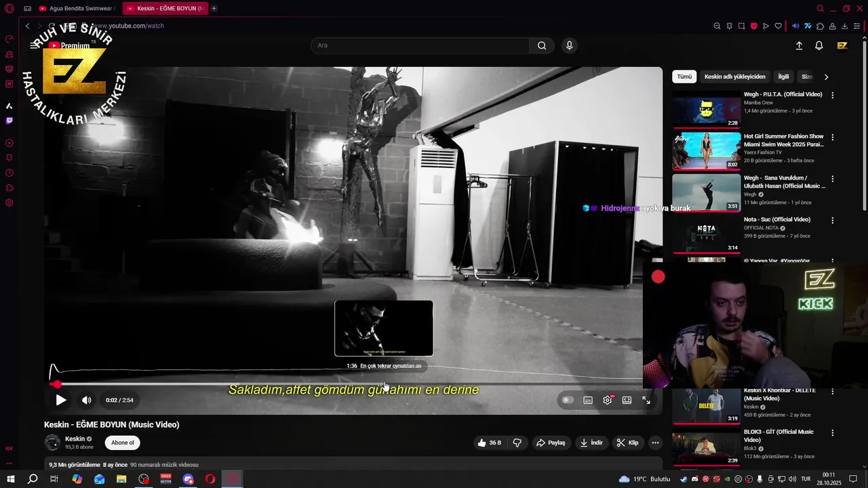868x488 pixels.
Task: Add page to bookmarks with heart icon
Action: coord(778,26)
